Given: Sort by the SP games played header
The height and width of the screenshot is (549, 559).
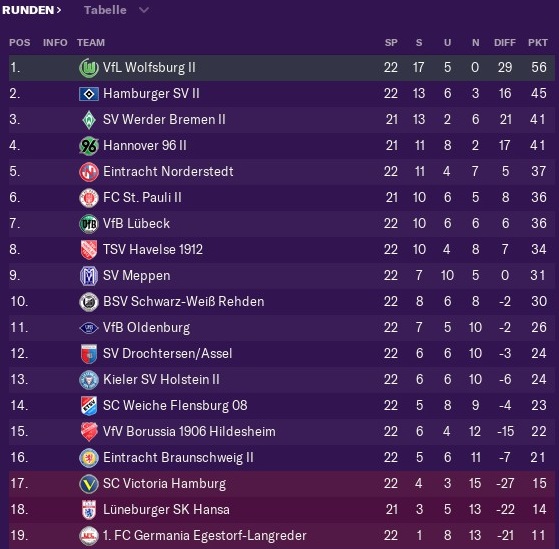Looking at the screenshot, I should (x=391, y=43).
